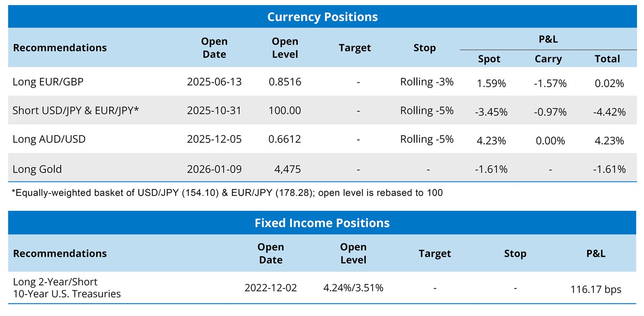Click the Rolling -3% stop value
The image size is (644, 316).
[426, 81]
